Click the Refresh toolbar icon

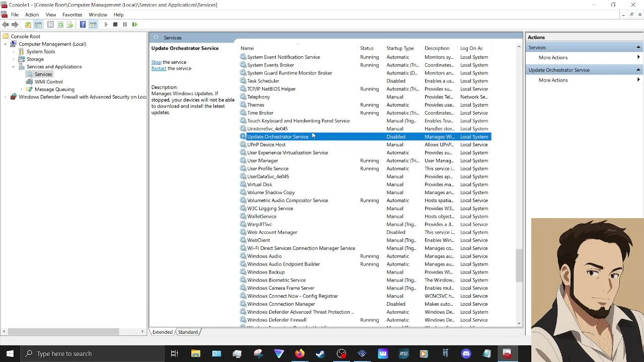click(x=60, y=25)
